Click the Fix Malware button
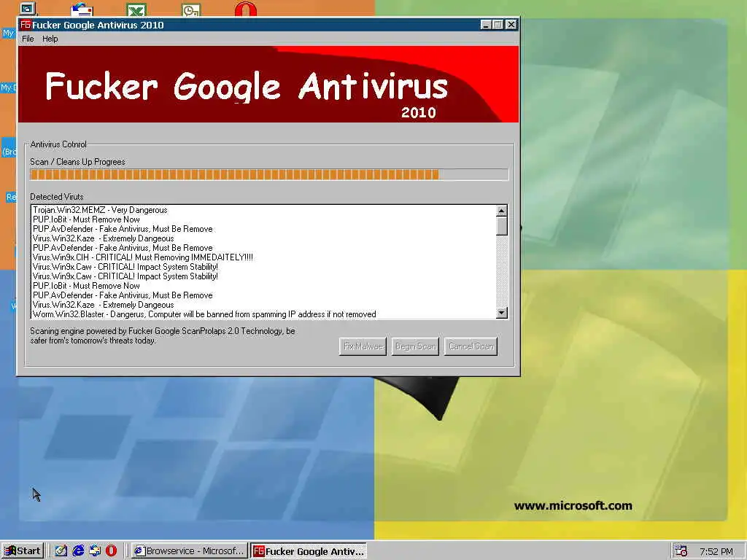 363,346
